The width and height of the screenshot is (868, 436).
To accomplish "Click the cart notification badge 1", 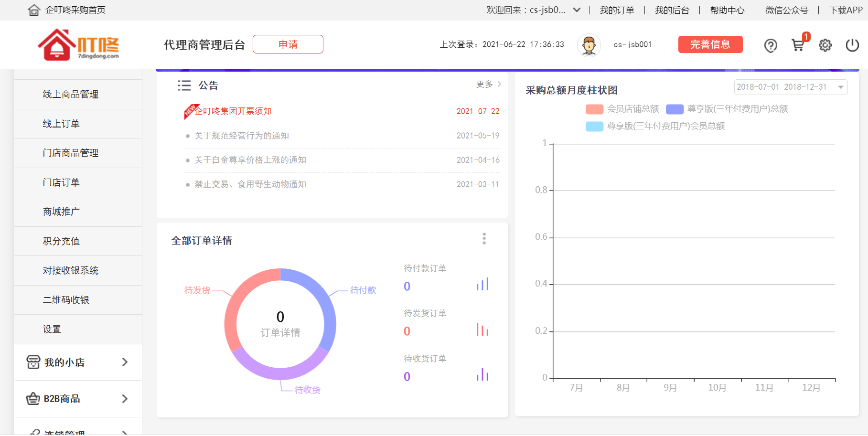I will 806,36.
